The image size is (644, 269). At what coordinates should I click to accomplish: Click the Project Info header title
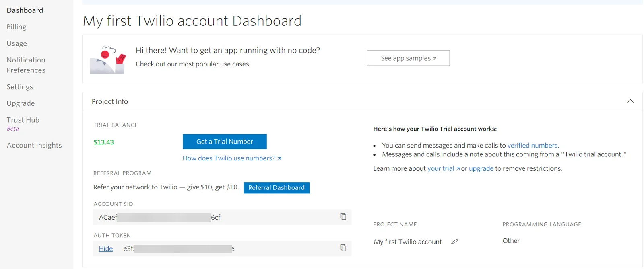pos(110,102)
